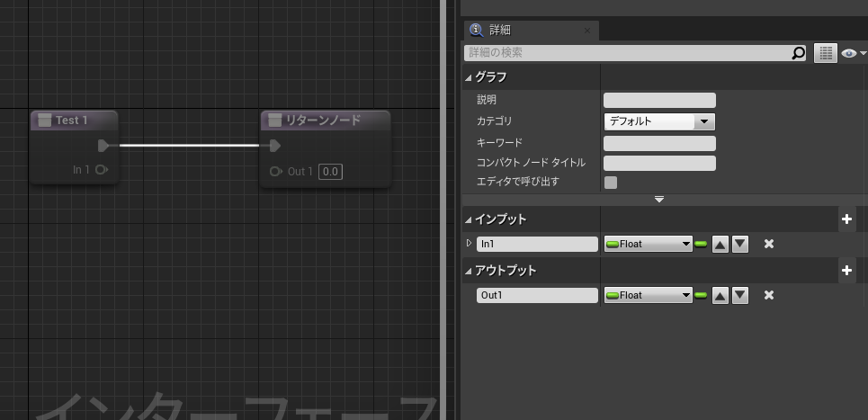Click the Out 1 input pin on リターンノード
868x420 pixels.
tap(275, 172)
